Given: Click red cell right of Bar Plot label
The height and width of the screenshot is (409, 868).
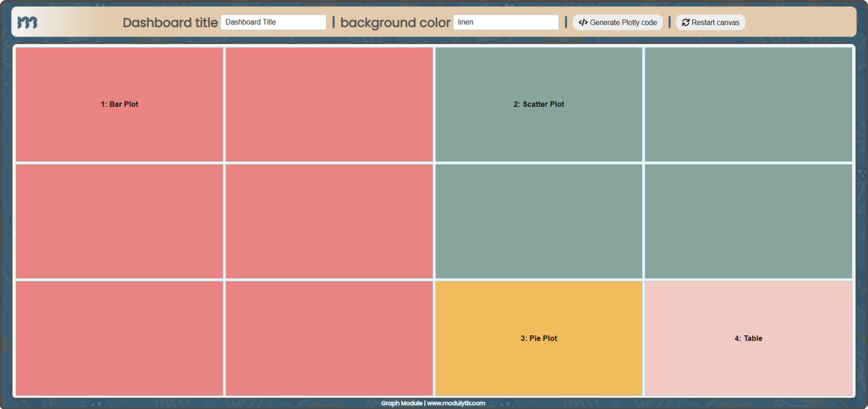Looking at the screenshot, I should click(329, 104).
